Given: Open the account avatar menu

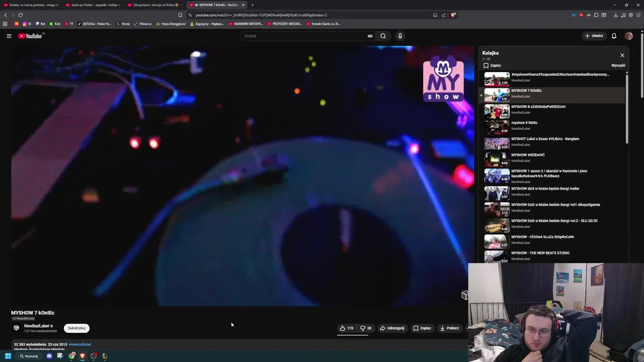Looking at the screenshot, I should tap(628, 36).
